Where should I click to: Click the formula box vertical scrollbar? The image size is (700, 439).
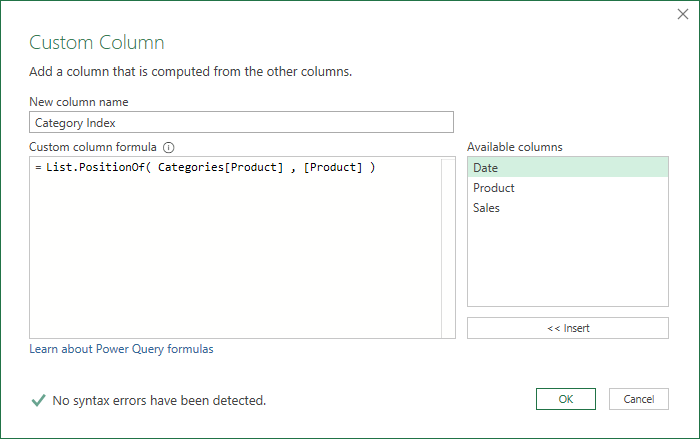[448, 247]
